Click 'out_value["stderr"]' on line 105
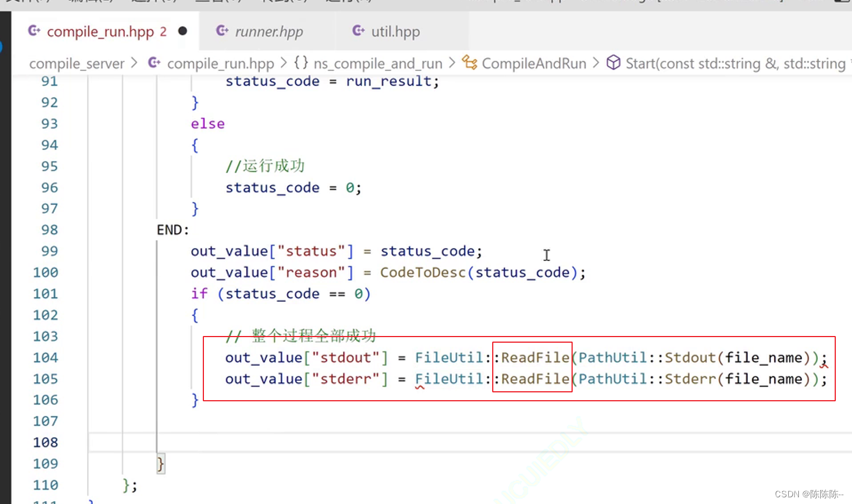 307,379
